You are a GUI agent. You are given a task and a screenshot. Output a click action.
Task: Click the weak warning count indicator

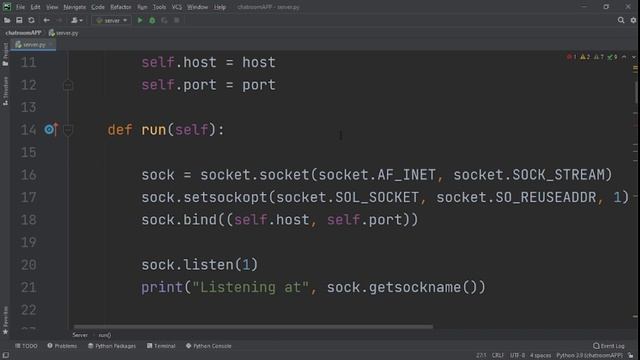tap(599, 57)
